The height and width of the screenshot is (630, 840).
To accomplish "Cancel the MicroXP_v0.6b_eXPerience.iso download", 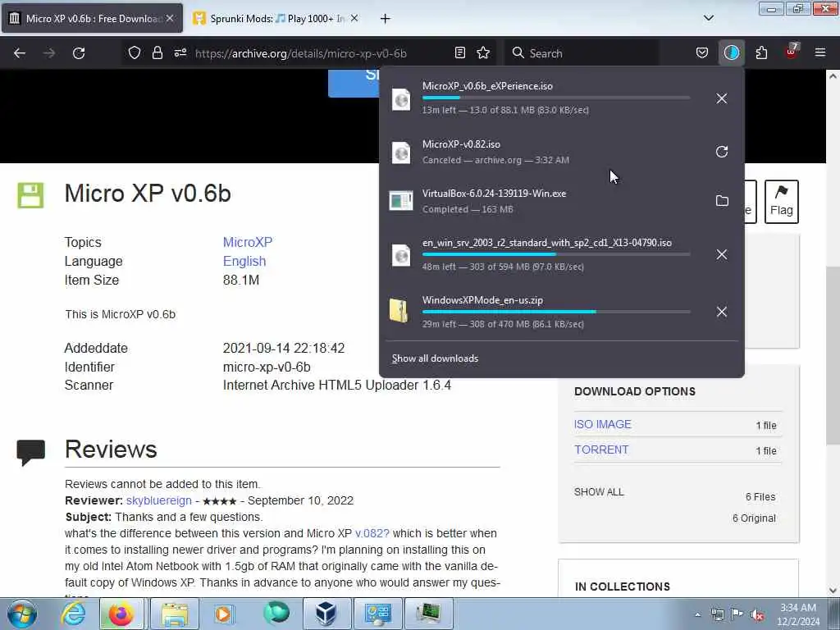I will (x=722, y=98).
